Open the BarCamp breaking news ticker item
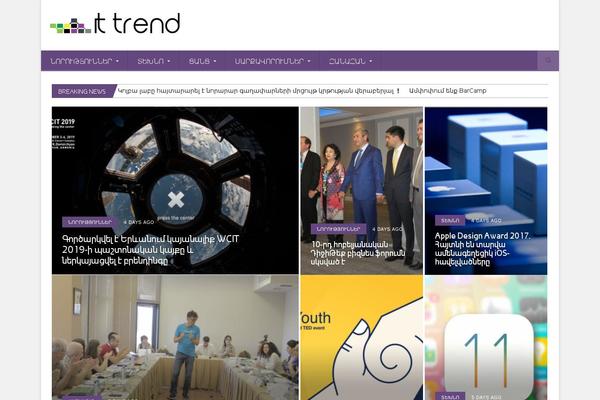The image size is (600, 400). point(447,91)
